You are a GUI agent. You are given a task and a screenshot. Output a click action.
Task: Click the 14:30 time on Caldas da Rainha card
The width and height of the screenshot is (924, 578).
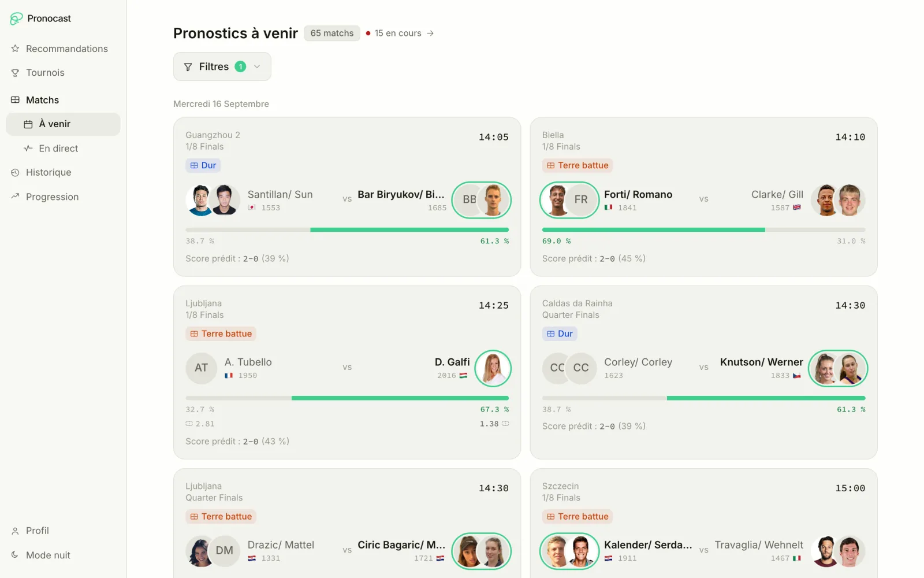[850, 306]
